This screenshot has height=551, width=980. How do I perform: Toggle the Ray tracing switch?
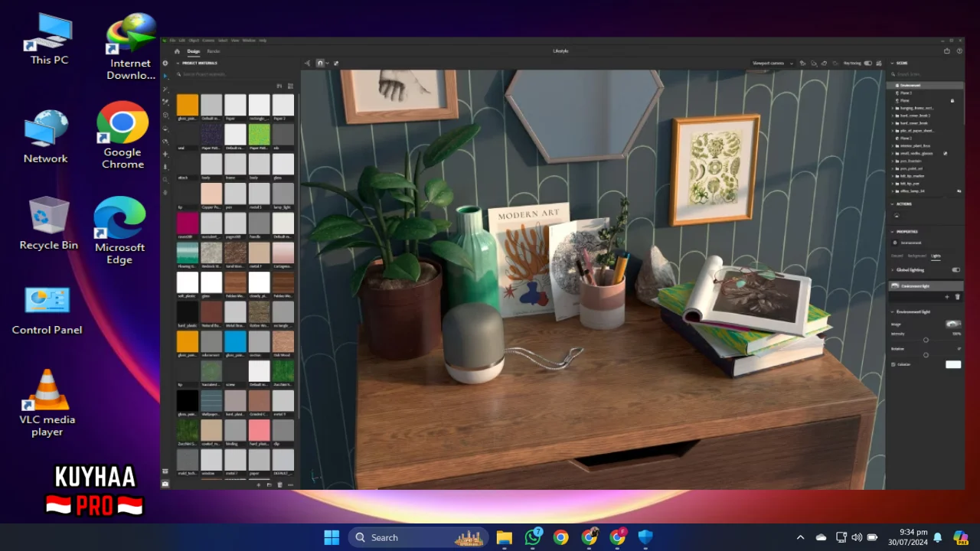coord(867,63)
